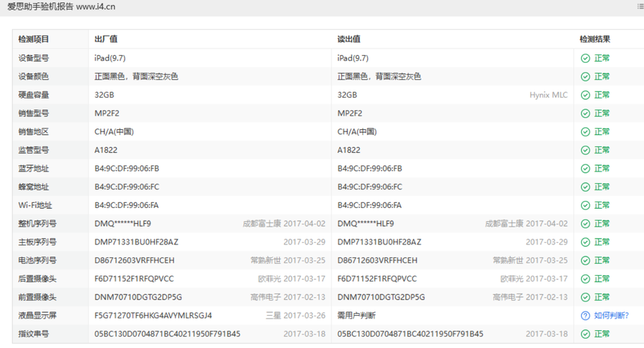
Task: Click the 检测项目 column header
Action: [x=34, y=39]
